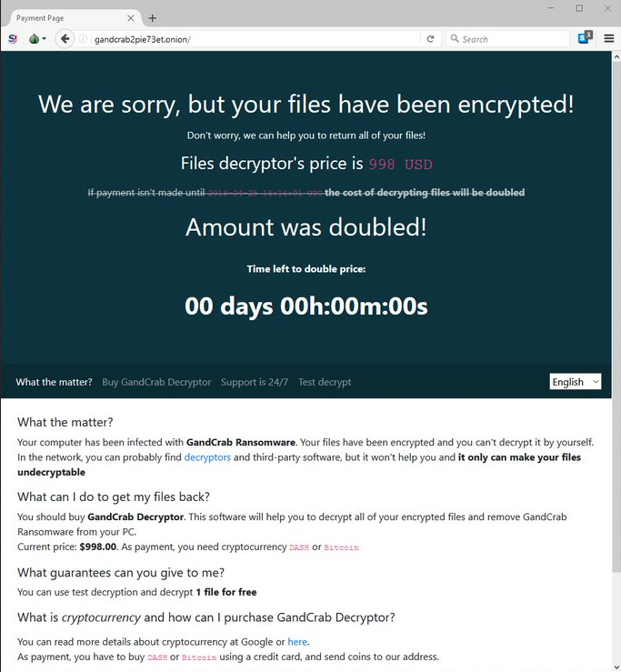Open the Tor onion button menu

[37, 39]
